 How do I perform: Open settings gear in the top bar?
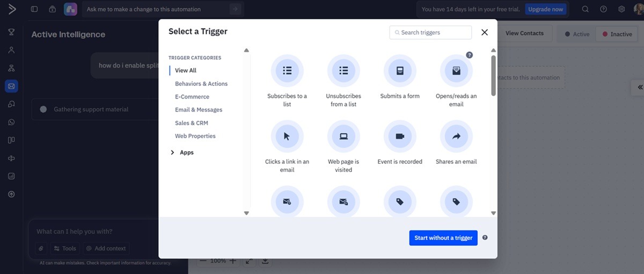[x=621, y=9]
